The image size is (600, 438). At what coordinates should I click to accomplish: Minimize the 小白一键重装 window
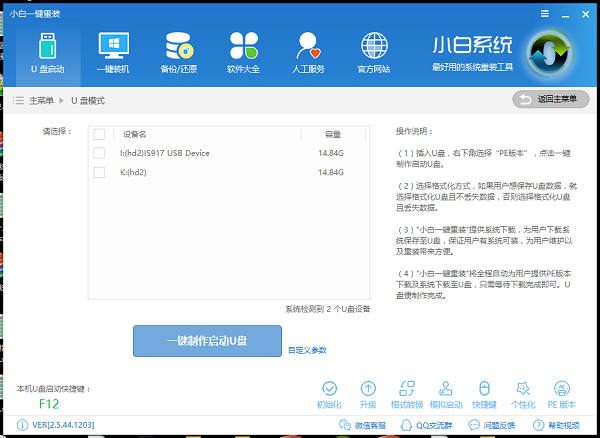tap(565, 15)
